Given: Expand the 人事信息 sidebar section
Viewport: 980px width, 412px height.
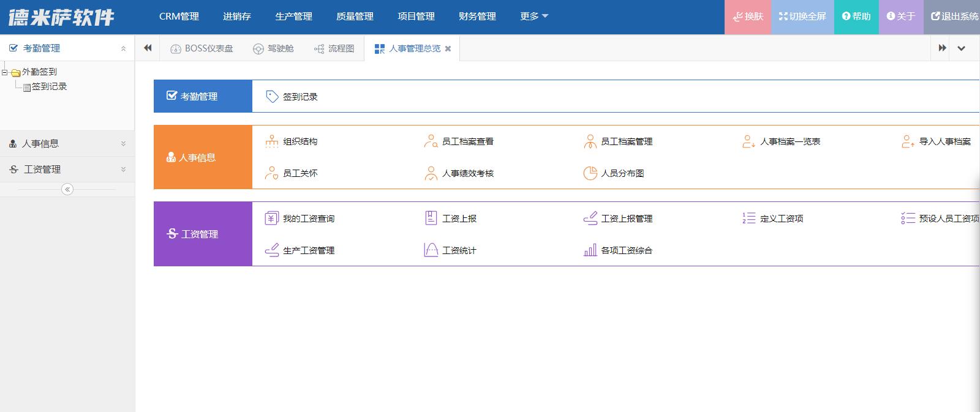Looking at the screenshot, I should coord(67,144).
